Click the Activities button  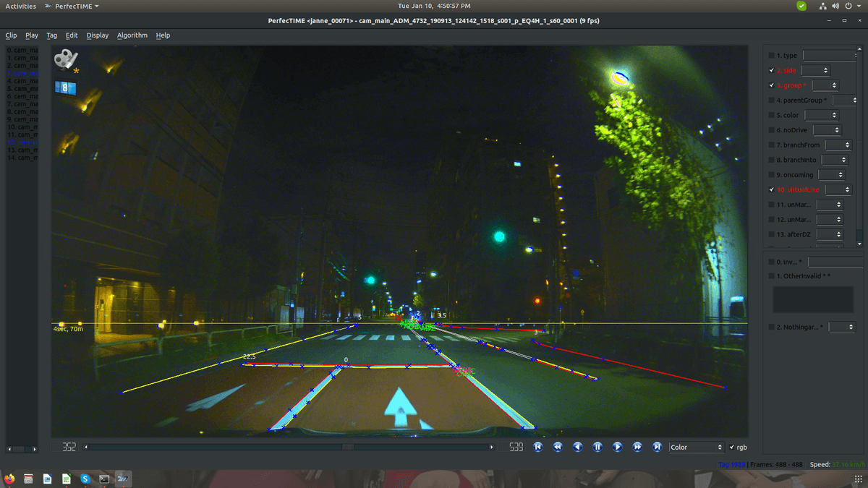point(20,6)
